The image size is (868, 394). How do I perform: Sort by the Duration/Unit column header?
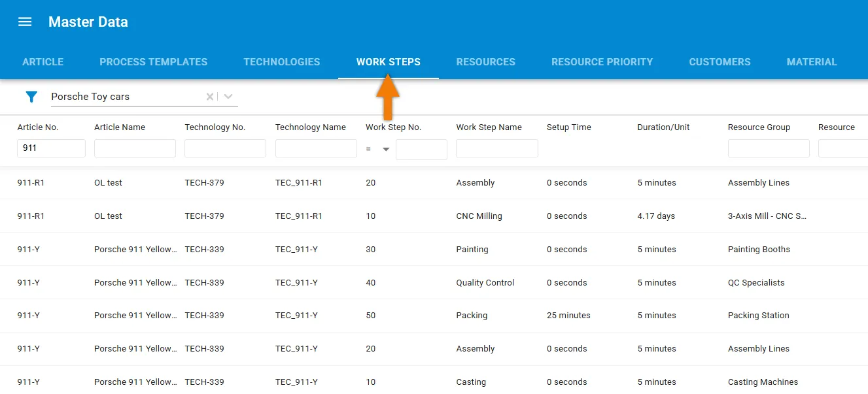[x=663, y=127]
